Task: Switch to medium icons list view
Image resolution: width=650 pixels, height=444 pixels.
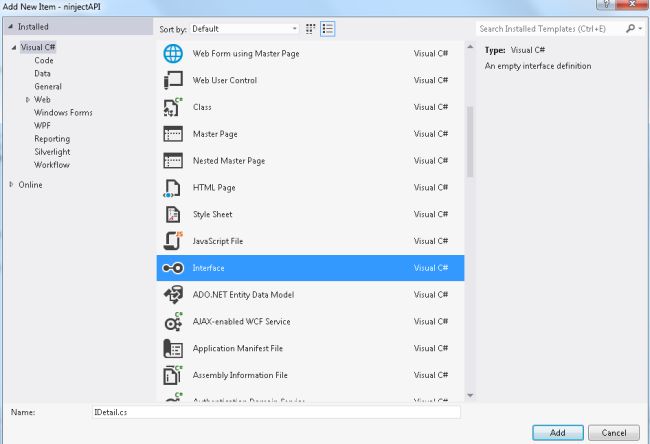Action: (x=327, y=29)
